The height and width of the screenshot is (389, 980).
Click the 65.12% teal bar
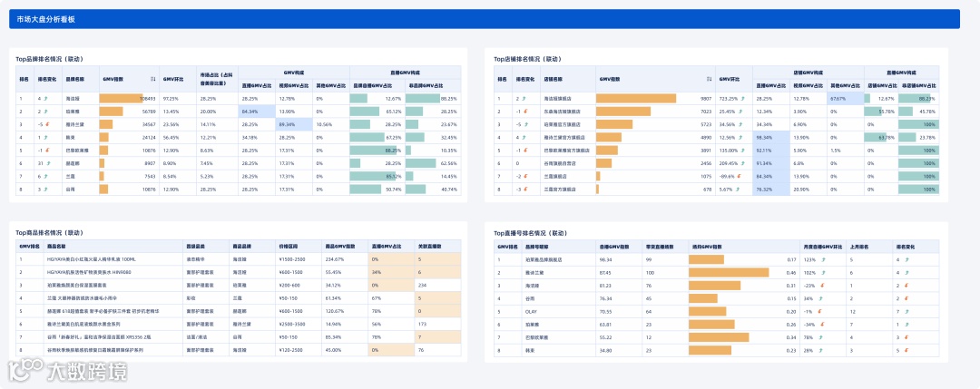click(365, 112)
